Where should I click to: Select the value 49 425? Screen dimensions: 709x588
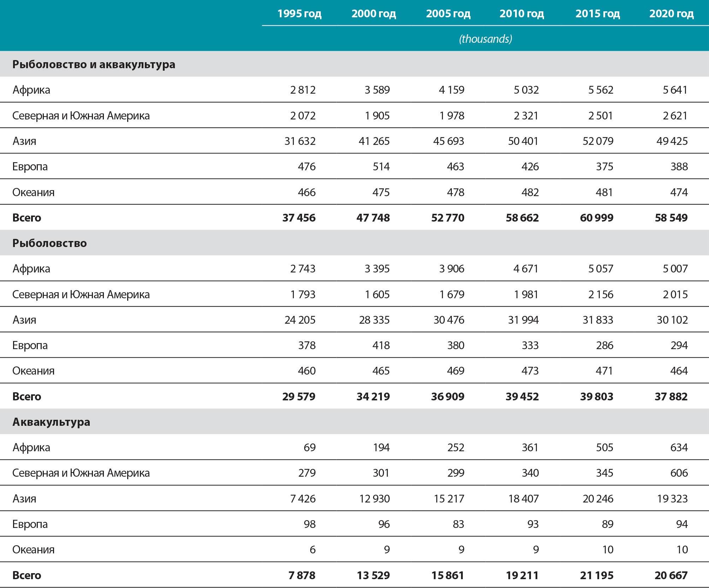pos(672,141)
